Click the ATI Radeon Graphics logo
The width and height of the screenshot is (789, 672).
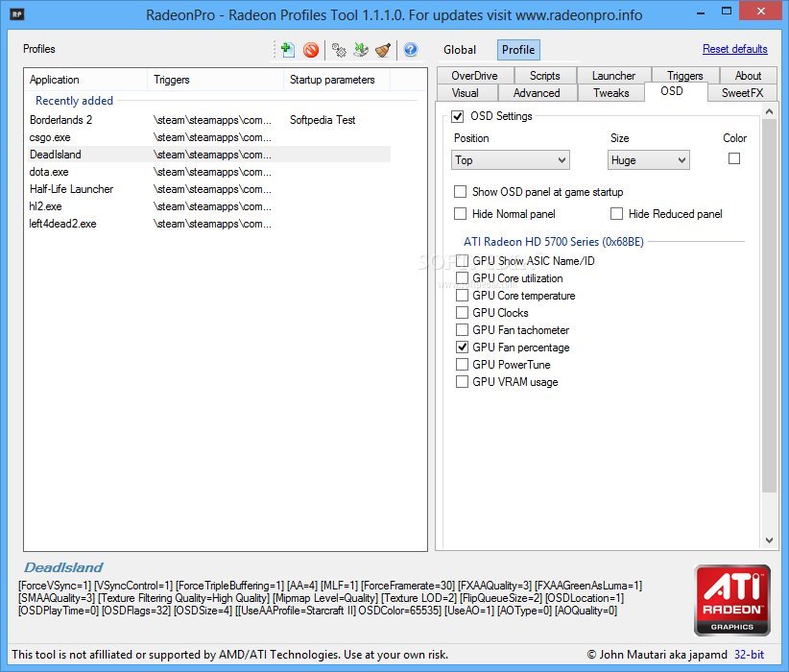[731, 600]
